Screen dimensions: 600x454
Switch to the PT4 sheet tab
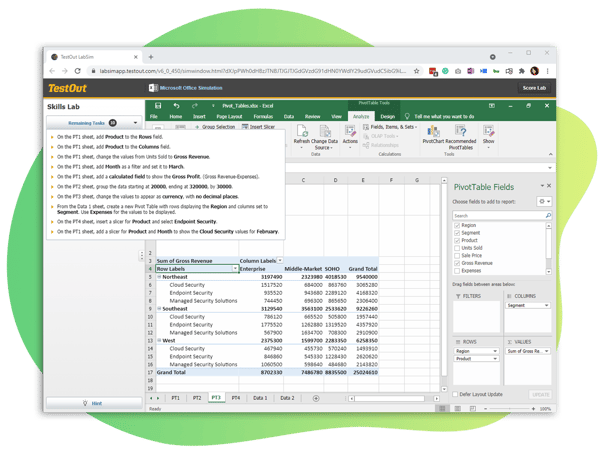[x=236, y=398]
